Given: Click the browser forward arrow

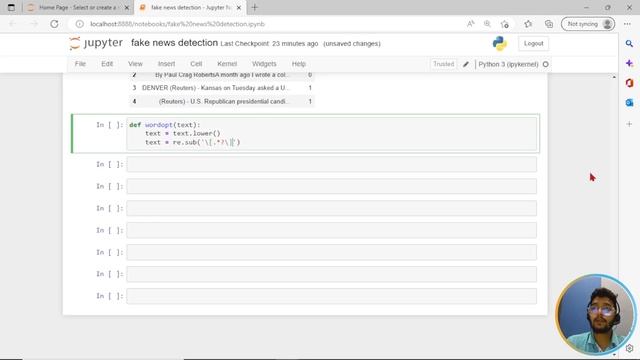Looking at the screenshot, I should (33, 24).
